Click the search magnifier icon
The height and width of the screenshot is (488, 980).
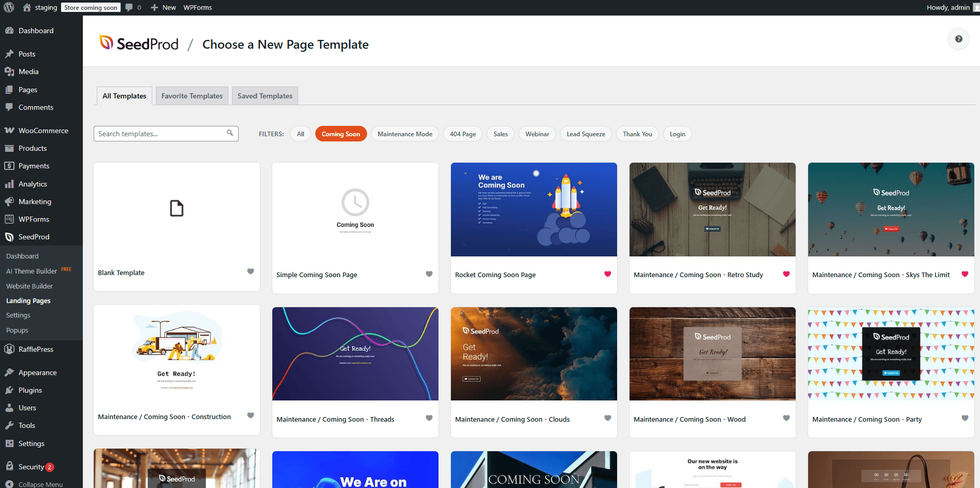(230, 133)
